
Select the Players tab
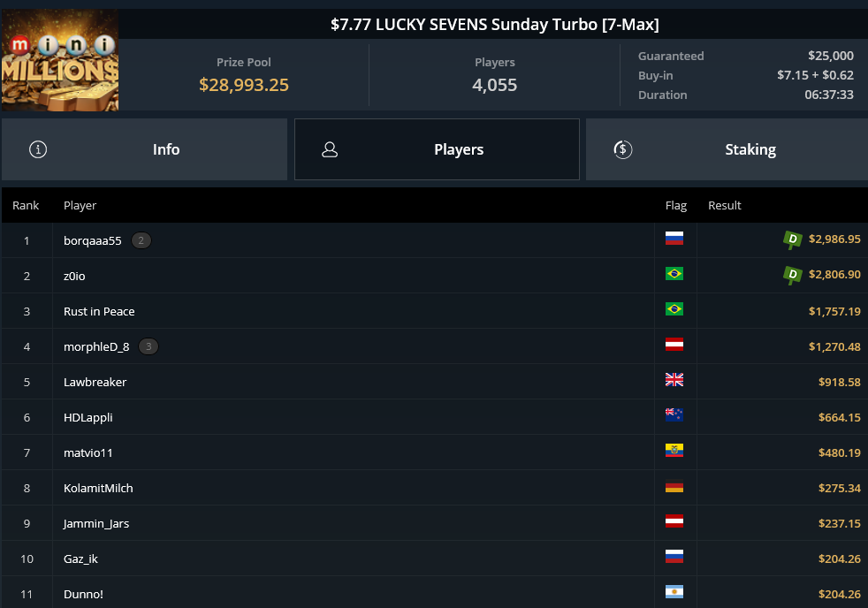[437, 149]
